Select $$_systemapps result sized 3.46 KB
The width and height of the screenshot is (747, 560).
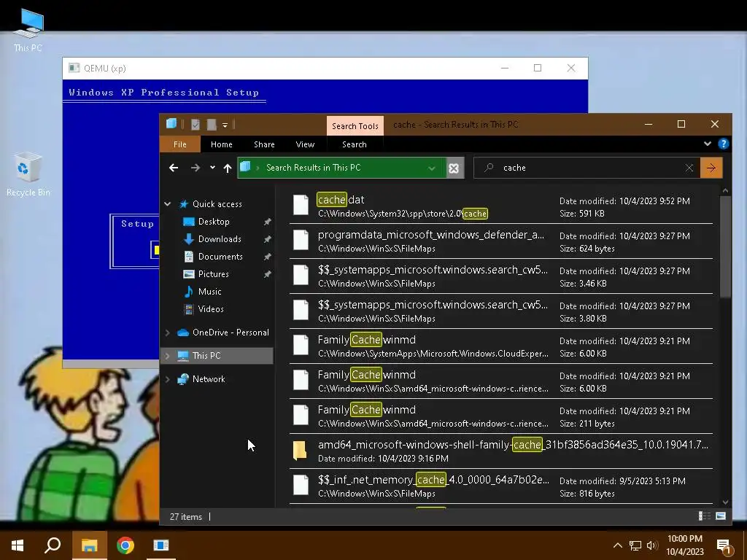point(501,276)
